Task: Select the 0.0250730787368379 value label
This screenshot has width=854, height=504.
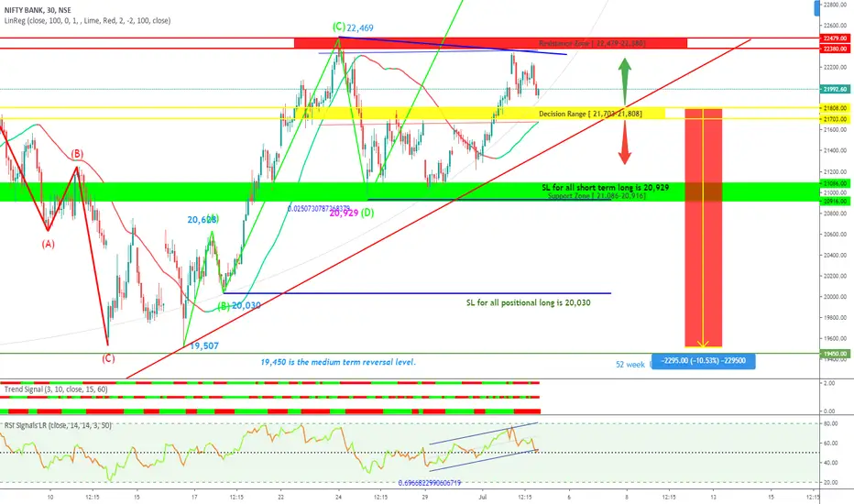Action: click(319, 208)
